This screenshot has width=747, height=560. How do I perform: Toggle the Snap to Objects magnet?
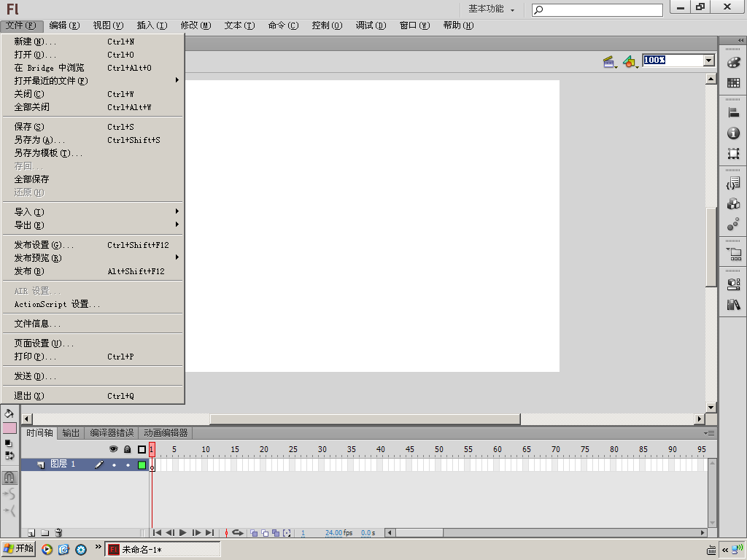9,477
